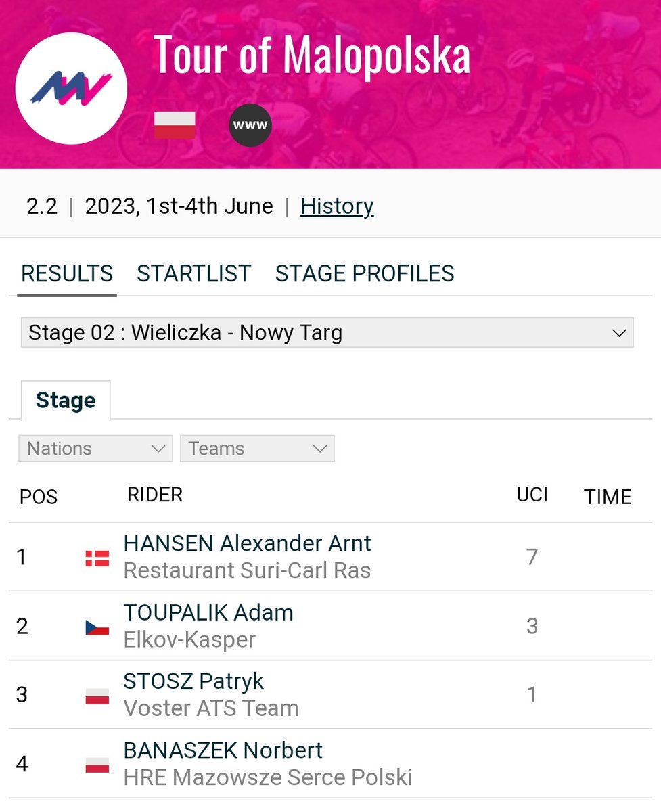Open the STAGE PROFILES tab

[365, 273]
